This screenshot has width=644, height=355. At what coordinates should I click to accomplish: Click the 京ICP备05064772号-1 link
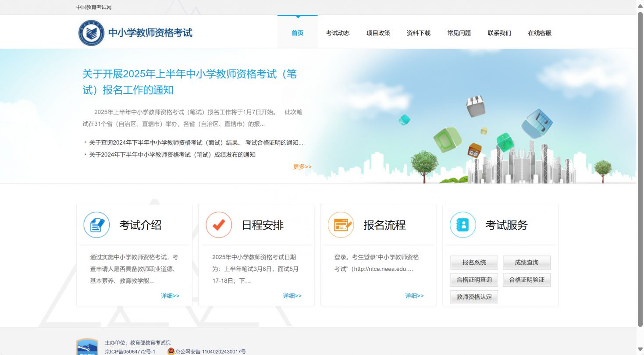[130, 351]
